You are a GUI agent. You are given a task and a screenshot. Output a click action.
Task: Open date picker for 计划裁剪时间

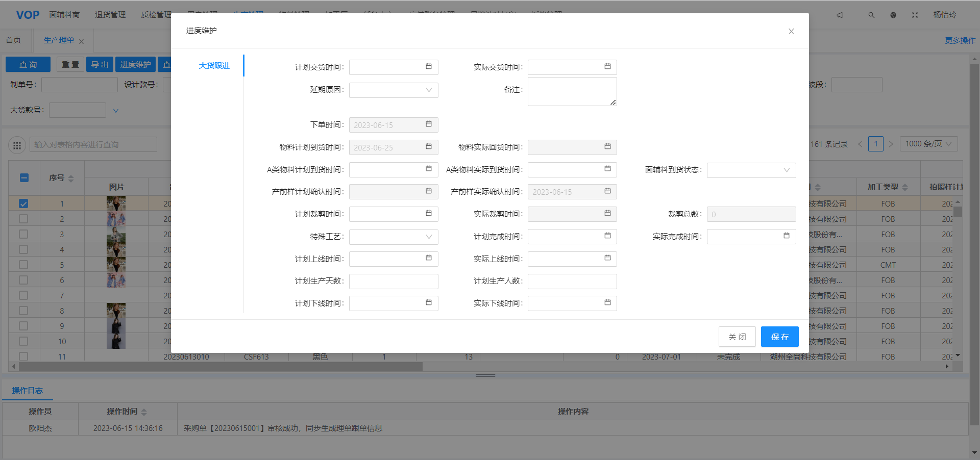[428, 214]
